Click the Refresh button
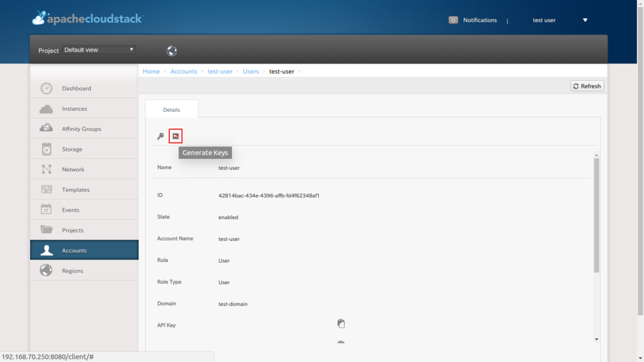644x362 pixels. (587, 85)
